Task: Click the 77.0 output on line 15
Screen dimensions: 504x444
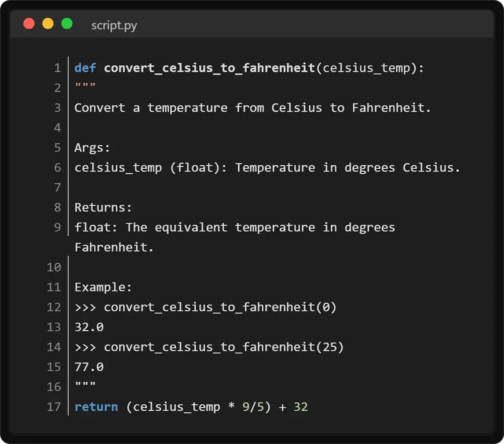Action: click(89, 367)
